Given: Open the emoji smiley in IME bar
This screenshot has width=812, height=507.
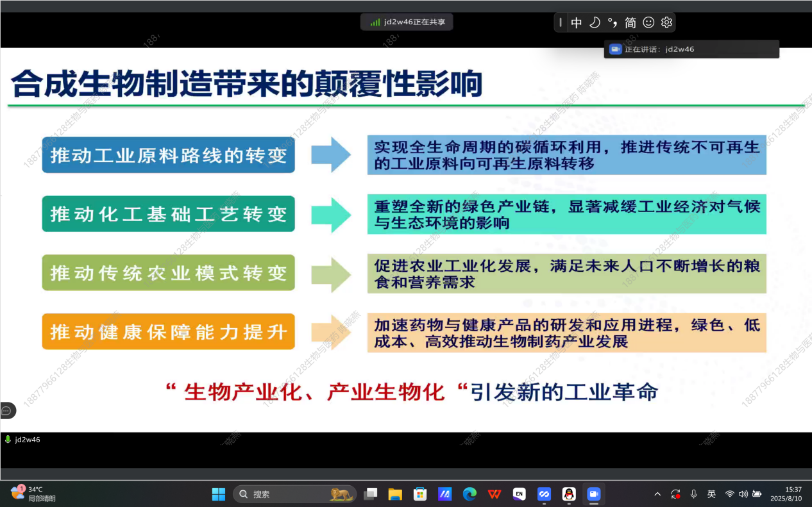Looking at the screenshot, I should pyautogui.click(x=648, y=22).
